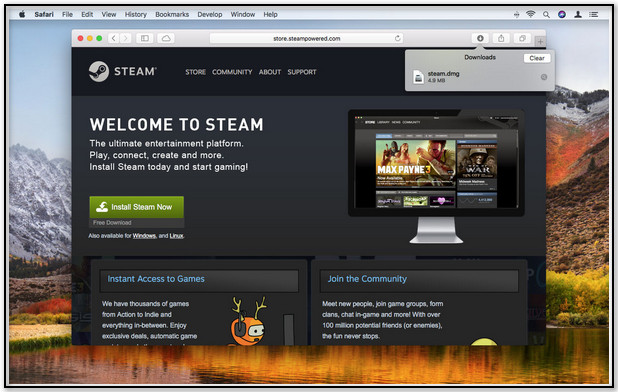Screen dimensions: 618x392
Task: Open the Develop menu
Action: coord(210,15)
